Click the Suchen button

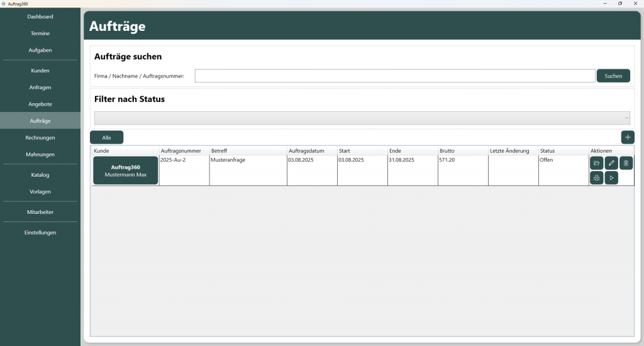click(613, 76)
